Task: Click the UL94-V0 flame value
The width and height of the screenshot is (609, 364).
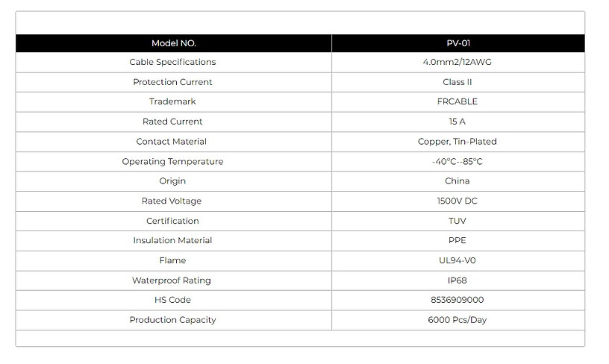Action: tap(457, 260)
